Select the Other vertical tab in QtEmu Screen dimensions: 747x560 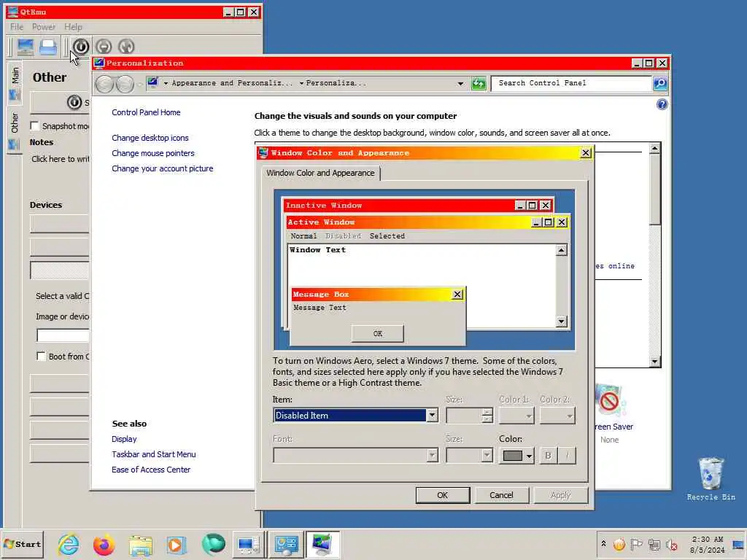(15, 130)
